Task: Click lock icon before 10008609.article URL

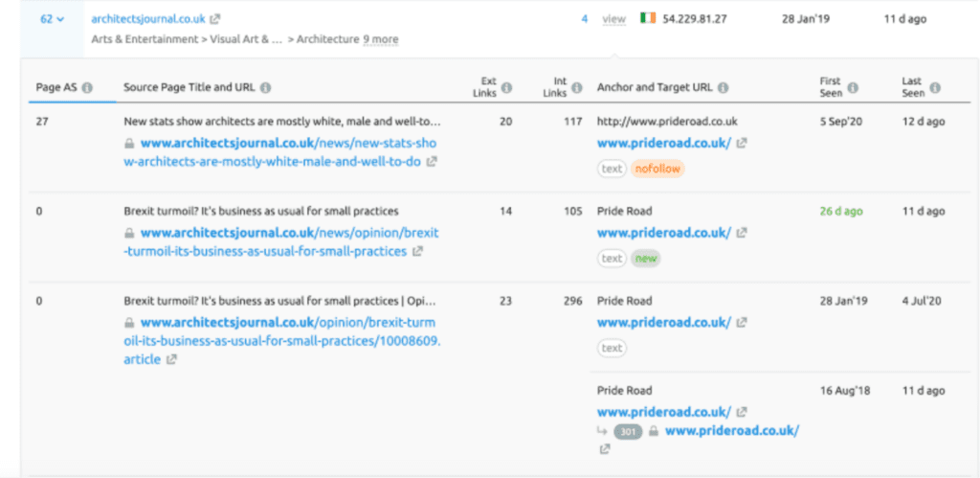Action: coord(129,324)
